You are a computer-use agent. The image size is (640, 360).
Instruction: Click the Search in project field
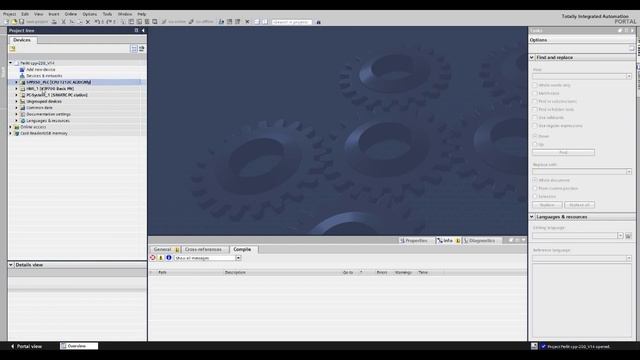click(292, 22)
